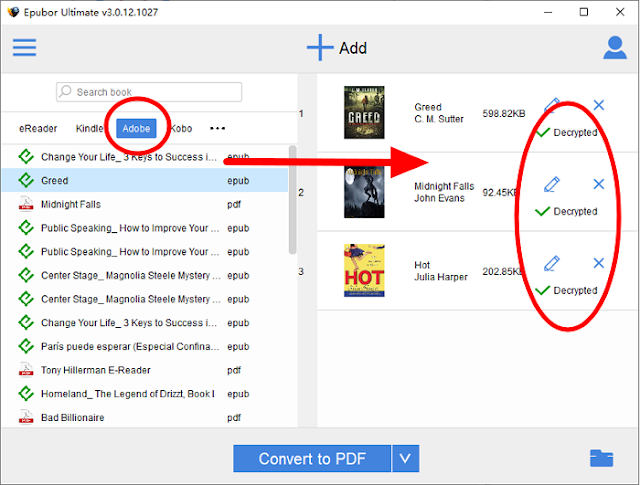The image size is (640, 485).
Task: Select Tony Hillerman E-Reader row
Action: 145,370
